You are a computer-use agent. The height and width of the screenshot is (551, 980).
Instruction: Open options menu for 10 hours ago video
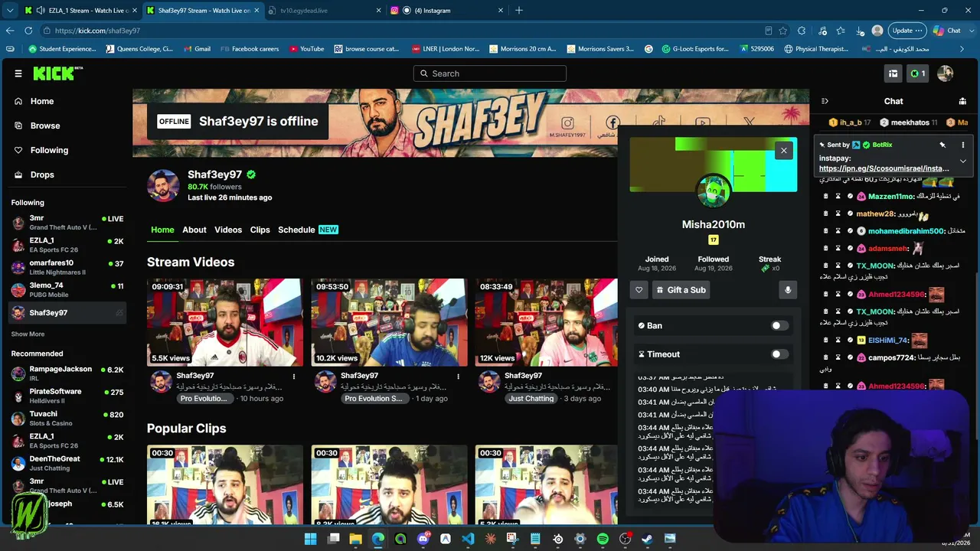[294, 377]
